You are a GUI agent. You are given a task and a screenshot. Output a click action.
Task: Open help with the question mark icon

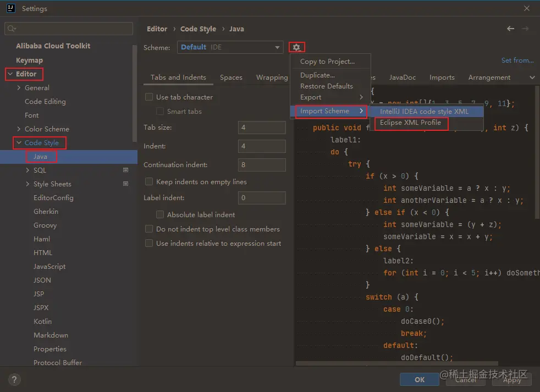click(14, 379)
